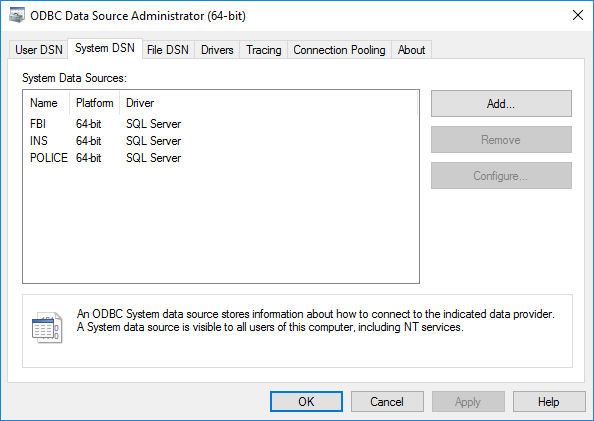Viewport: 594px width, 421px height.
Task: Switch to the User DSN tab
Action: (x=39, y=50)
